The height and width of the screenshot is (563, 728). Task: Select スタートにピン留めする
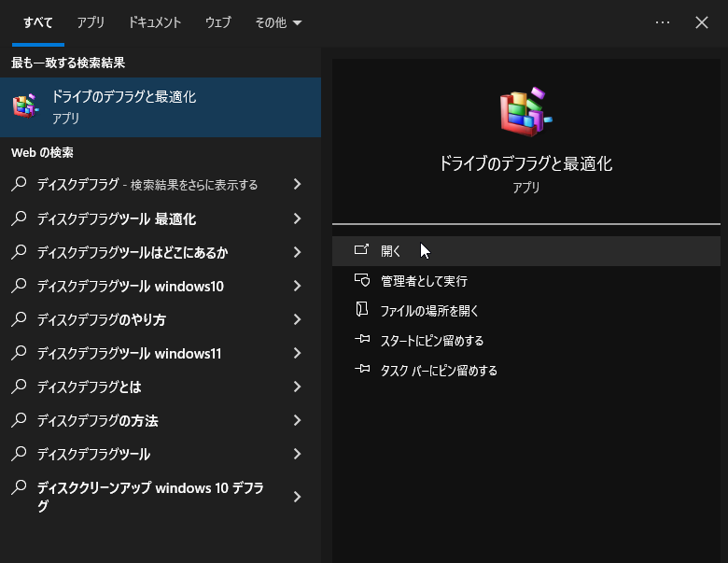[526, 340]
